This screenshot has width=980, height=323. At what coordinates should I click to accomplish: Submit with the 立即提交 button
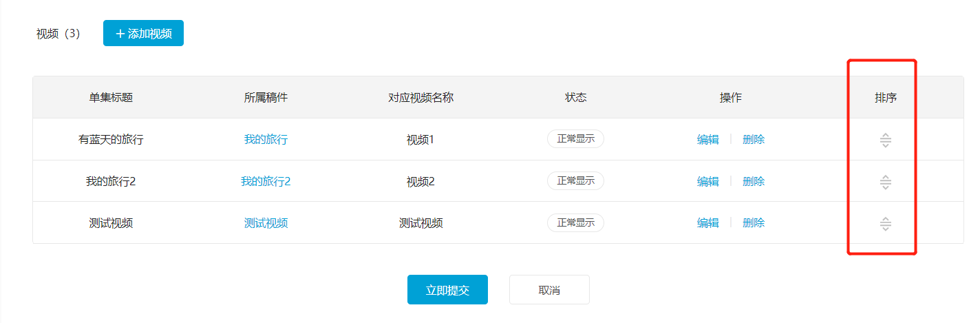(447, 290)
